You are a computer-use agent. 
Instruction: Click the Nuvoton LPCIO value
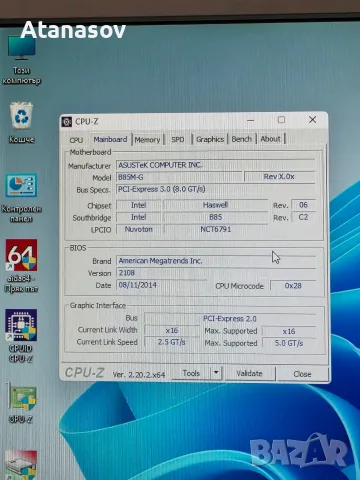pos(138,229)
